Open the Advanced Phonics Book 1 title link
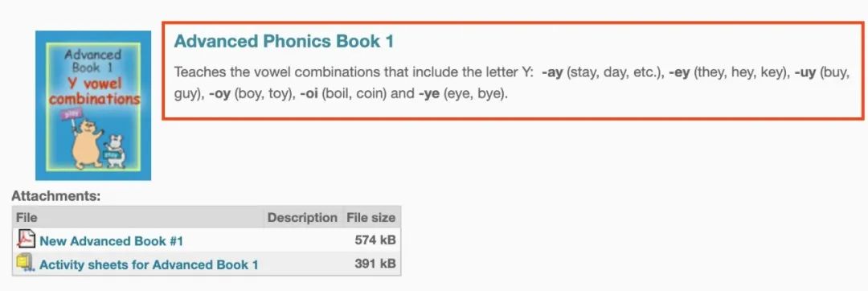Viewport: 868px width, 291px height. [x=284, y=42]
